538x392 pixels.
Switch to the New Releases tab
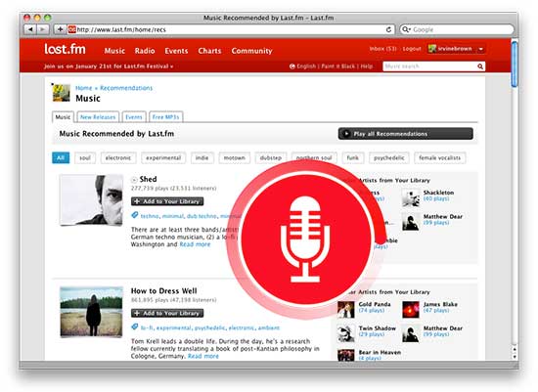coord(98,117)
